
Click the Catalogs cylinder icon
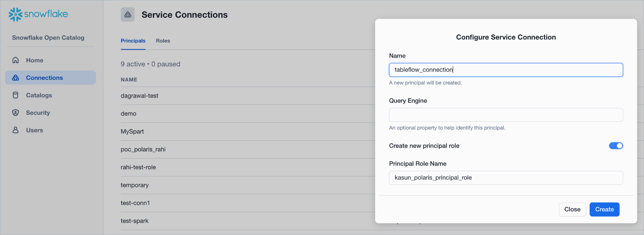[16, 95]
